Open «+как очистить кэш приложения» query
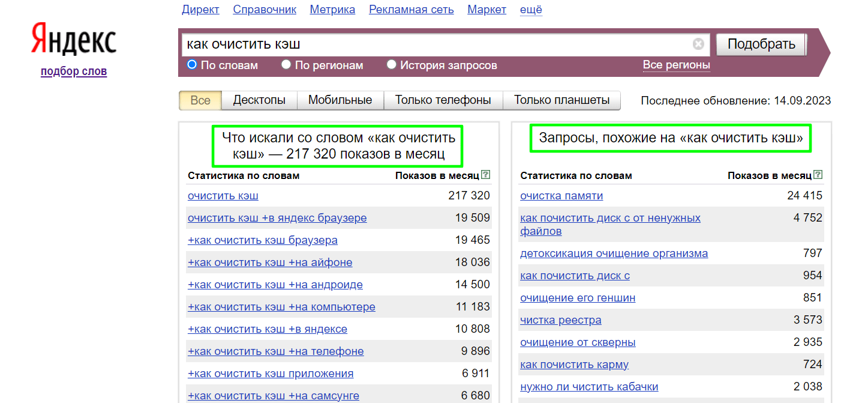This screenshot has height=403, width=868. pos(271,374)
